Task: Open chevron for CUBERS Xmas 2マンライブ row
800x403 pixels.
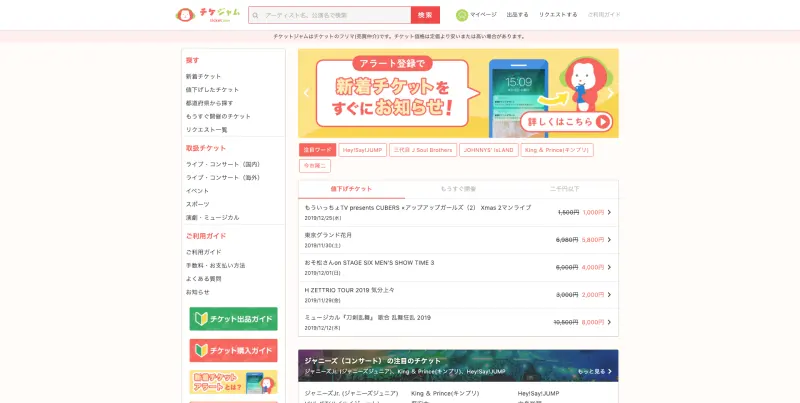Action: (610, 212)
